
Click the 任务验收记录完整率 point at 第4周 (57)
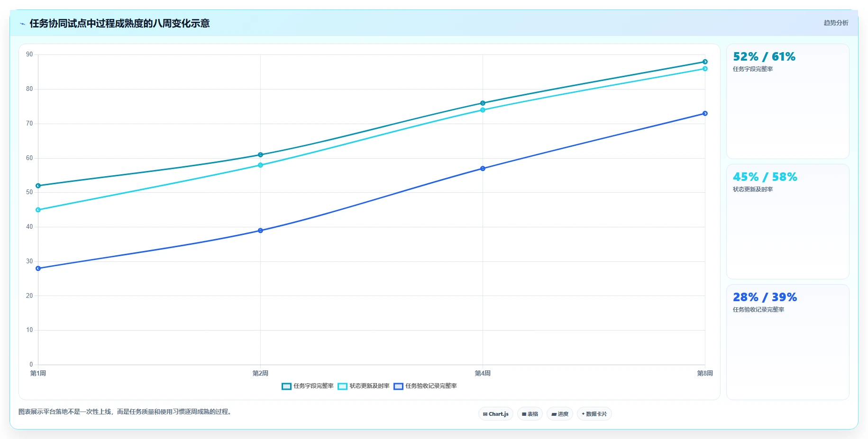click(x=483, y=169)
